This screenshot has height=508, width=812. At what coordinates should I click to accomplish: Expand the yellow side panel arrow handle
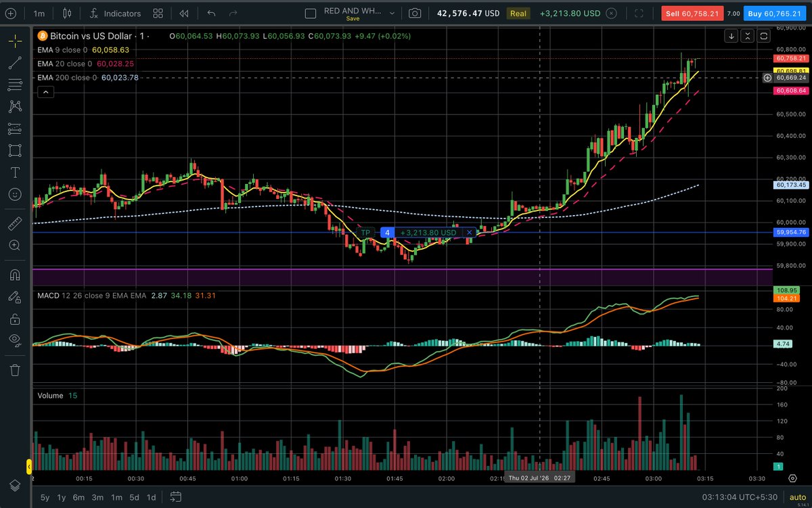click(29, 466)
